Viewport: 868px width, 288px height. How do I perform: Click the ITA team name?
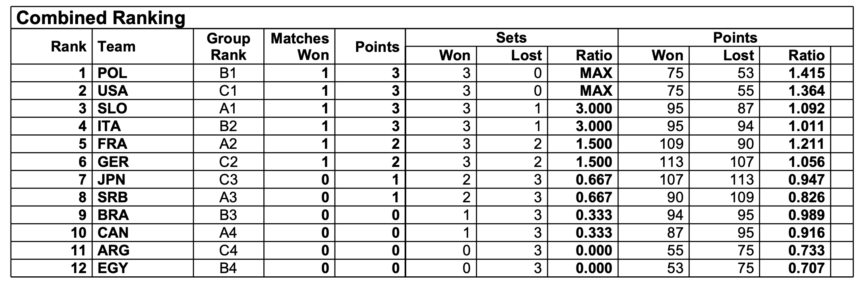[109, 126]
